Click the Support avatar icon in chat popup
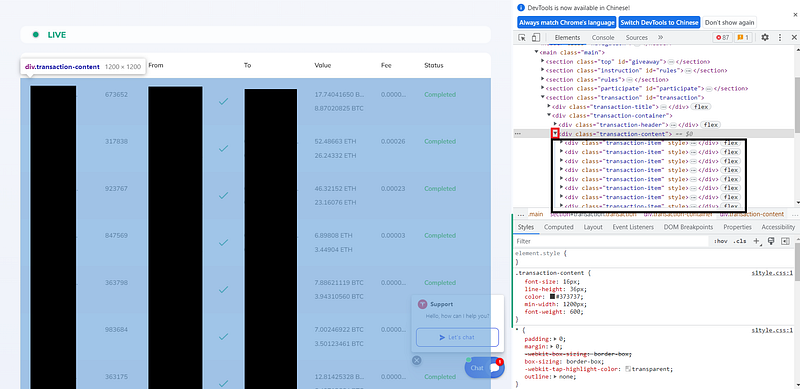This screenshot has width=800, height=389. point(422,304)
